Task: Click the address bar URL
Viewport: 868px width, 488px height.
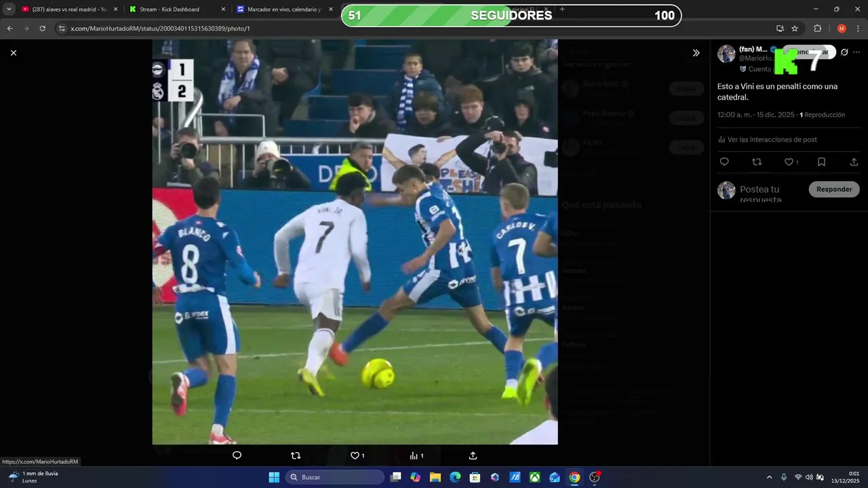Action: (x=160, y=28)
